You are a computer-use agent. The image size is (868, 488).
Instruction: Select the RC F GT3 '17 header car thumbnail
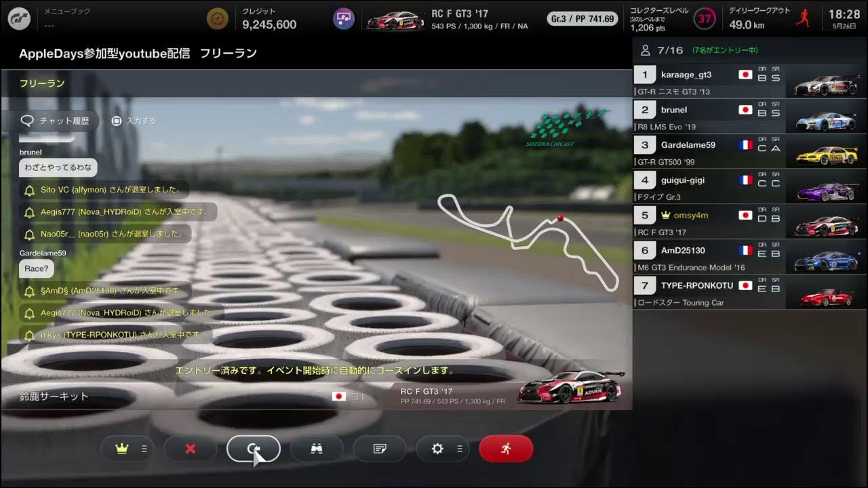(395, 19)
